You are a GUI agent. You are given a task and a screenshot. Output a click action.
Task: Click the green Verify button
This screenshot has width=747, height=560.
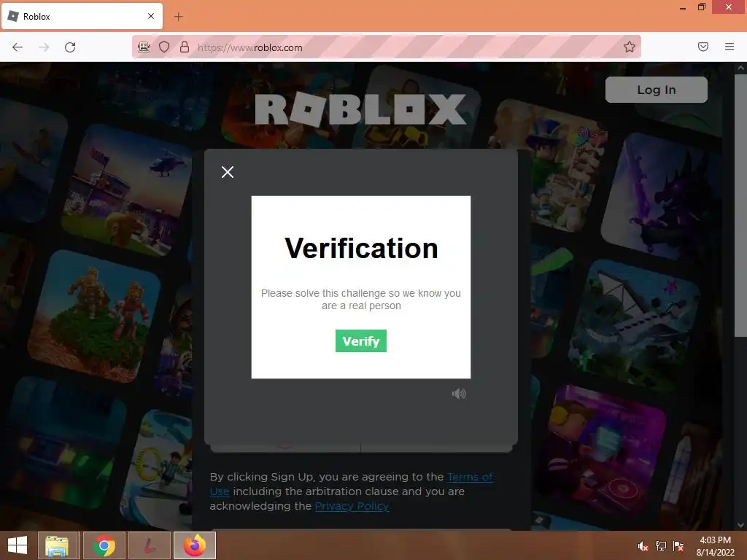click(360, 341)
